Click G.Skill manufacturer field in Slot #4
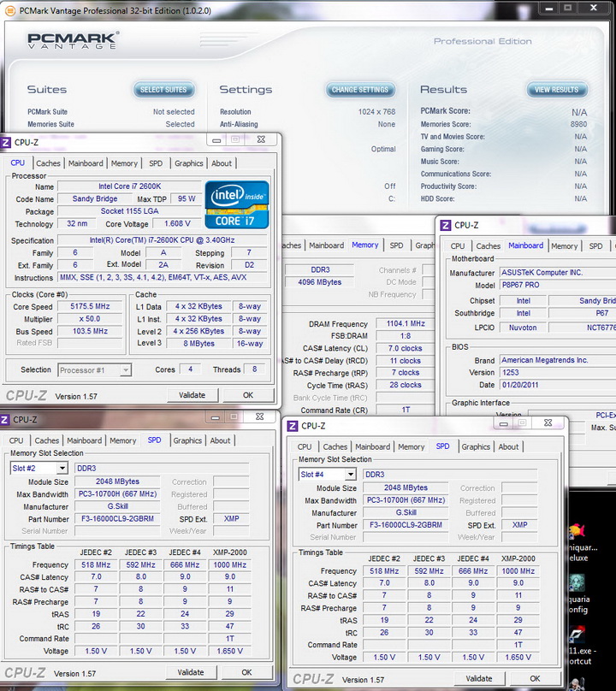This screenshot has width=616, height=691. [406, 512]
